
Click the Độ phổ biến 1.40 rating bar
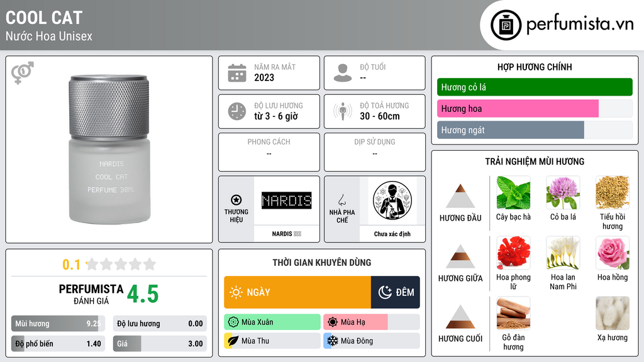[x=58, y=344]
